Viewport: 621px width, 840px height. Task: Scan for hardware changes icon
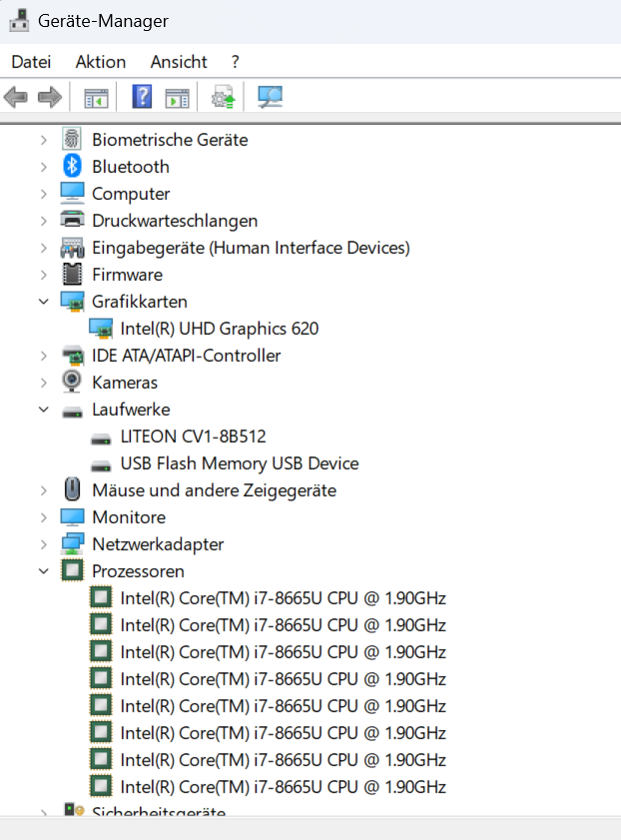(x=270, y=97)
